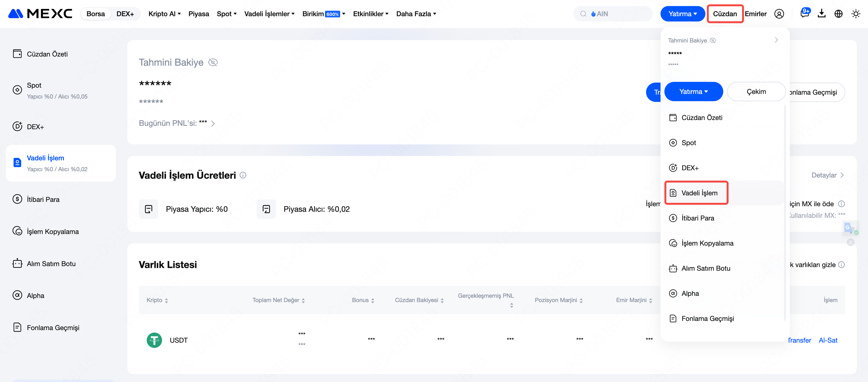The width and height of the screenshot is (868, 382).
Task: Open the header Yatırma dropdown button
Action: coord(682,14)
